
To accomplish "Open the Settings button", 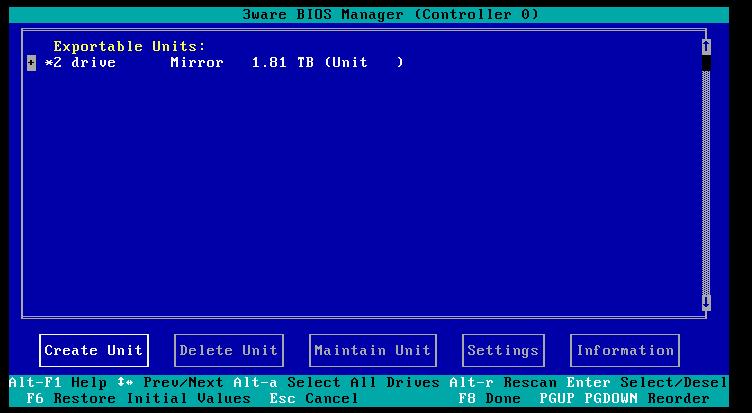I will [503, 350].
